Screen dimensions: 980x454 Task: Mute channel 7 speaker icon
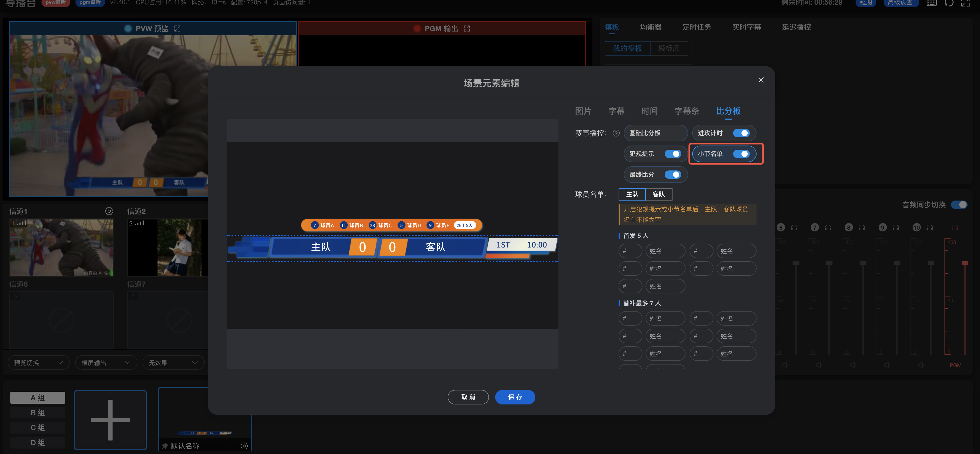(x=820, y=364)
